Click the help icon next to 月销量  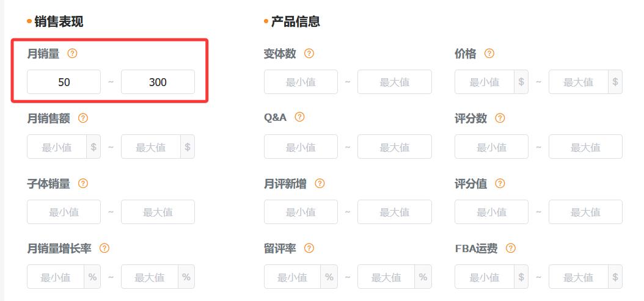coord(72,54)
